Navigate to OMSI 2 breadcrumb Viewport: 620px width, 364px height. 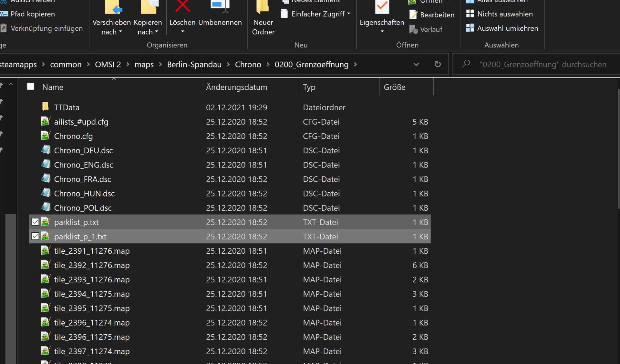[x=108, y=64]
